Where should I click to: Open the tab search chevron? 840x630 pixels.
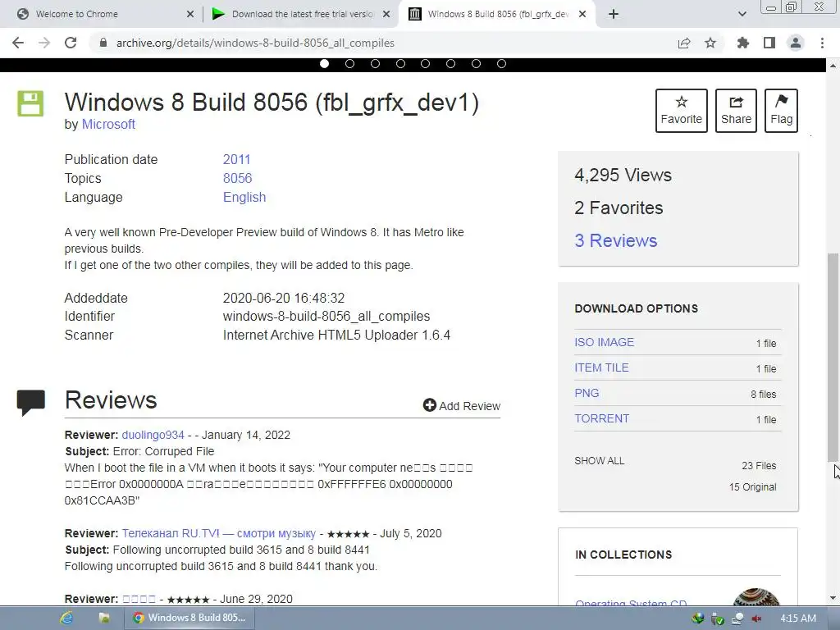(742, 14)
